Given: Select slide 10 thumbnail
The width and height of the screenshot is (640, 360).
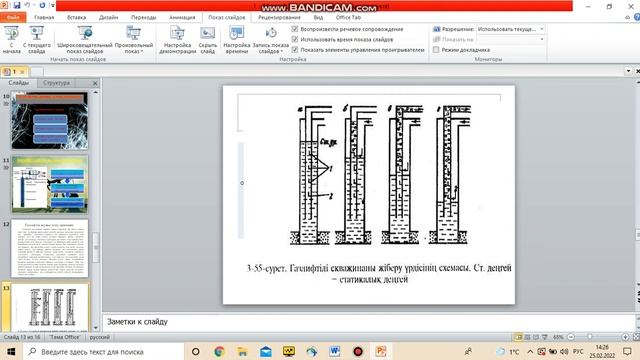Looking at the screenshot, I should (49, 120).
